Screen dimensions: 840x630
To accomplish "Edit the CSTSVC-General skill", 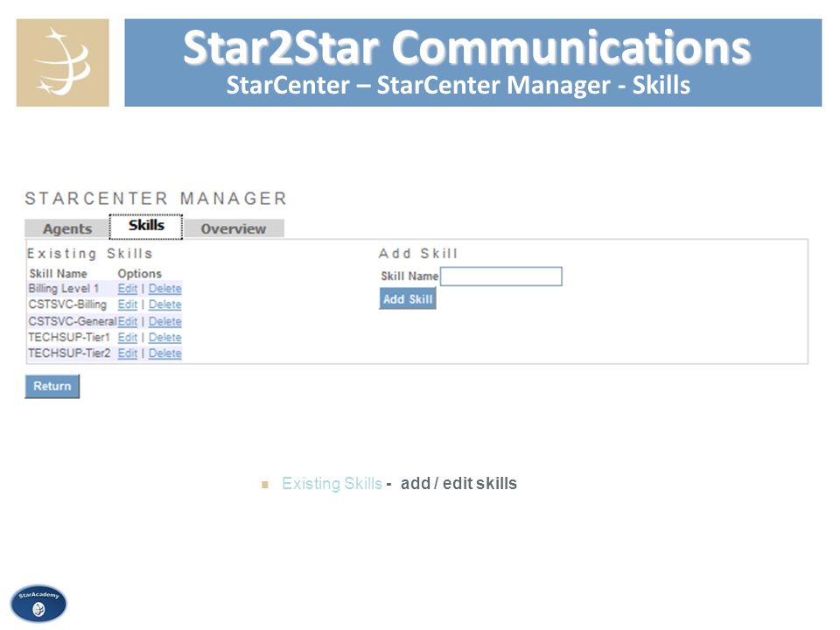I will (128, 321).
